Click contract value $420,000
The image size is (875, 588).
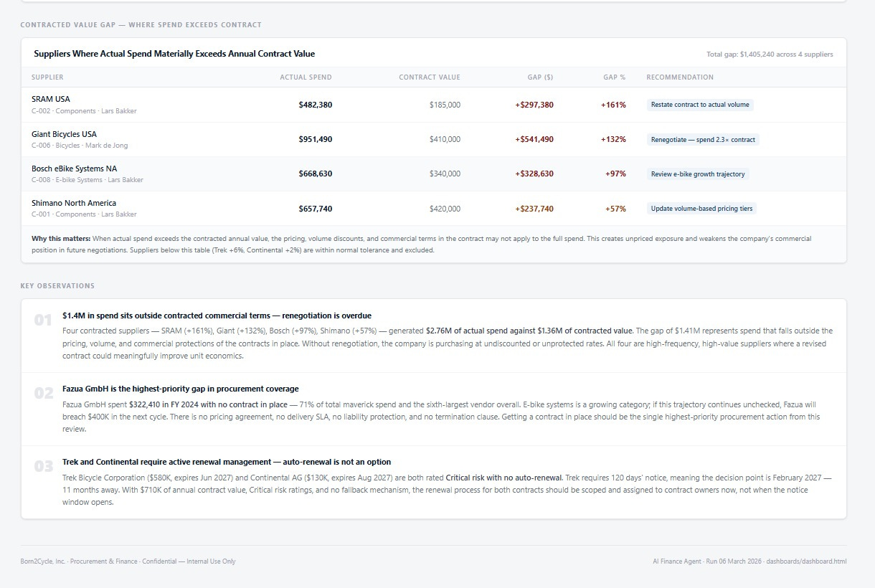(x=445, y=209)
